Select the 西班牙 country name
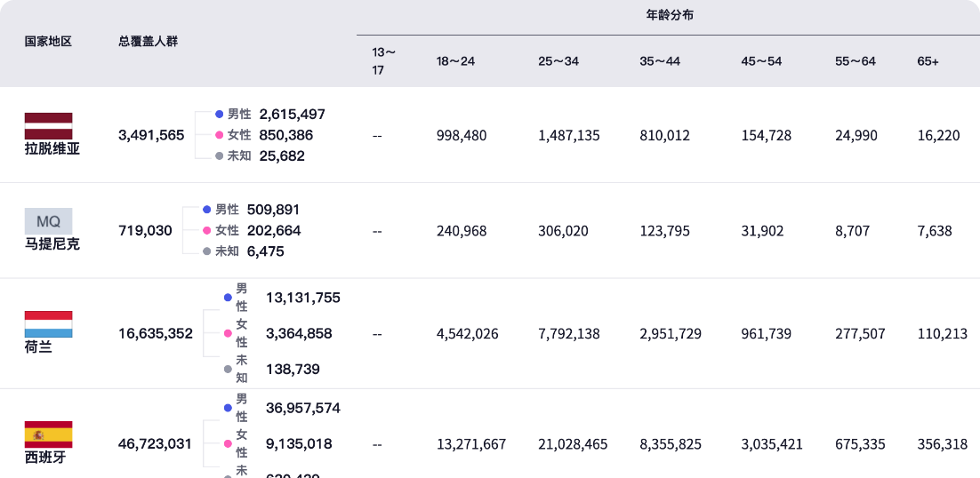 coord(45,458)
